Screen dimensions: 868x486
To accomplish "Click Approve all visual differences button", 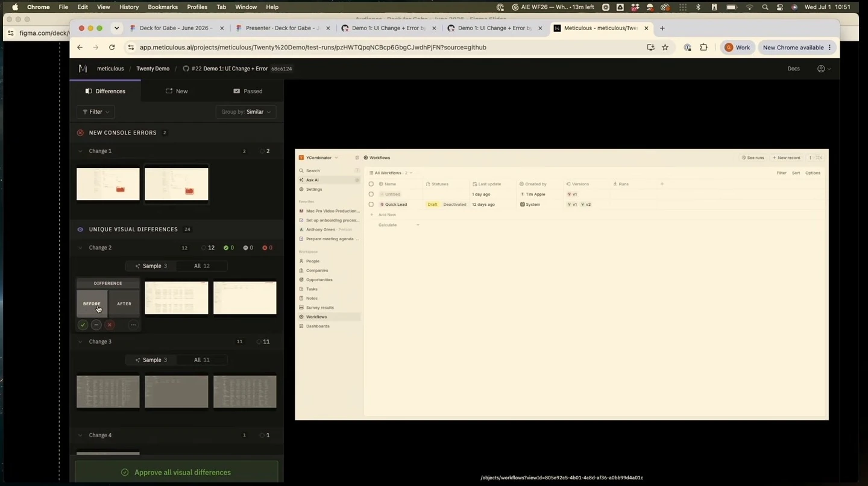I will (x=177, y=472).
